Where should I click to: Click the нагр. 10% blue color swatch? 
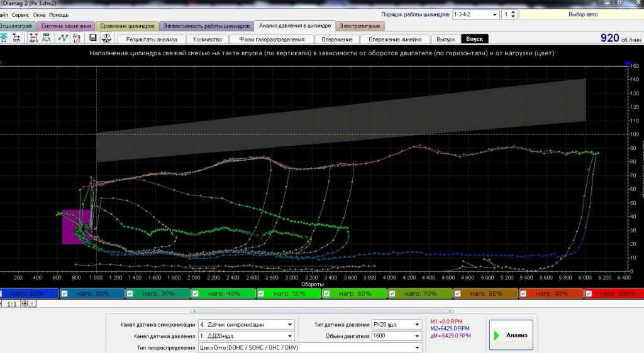pos(29,293)
